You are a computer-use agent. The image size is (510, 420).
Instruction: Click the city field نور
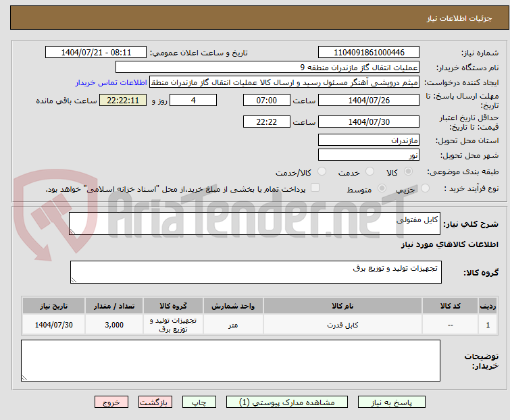click(369, 155)
